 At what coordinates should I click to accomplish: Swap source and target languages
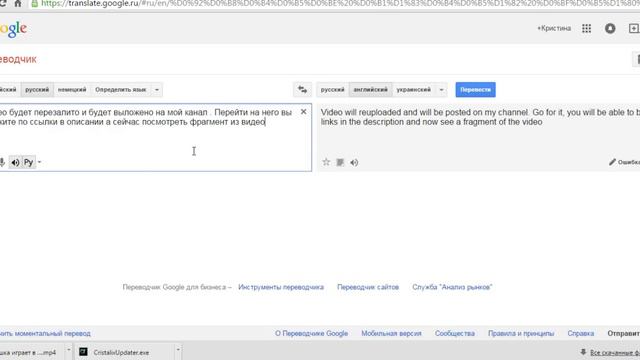pos(302,89)
